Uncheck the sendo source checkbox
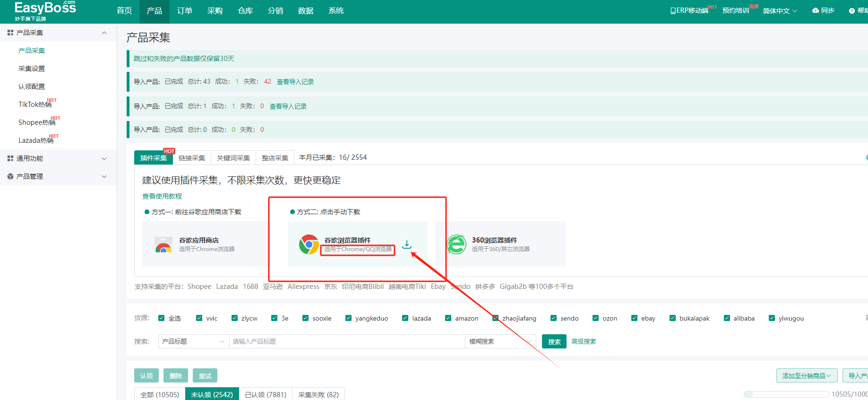 click(554, 318)
